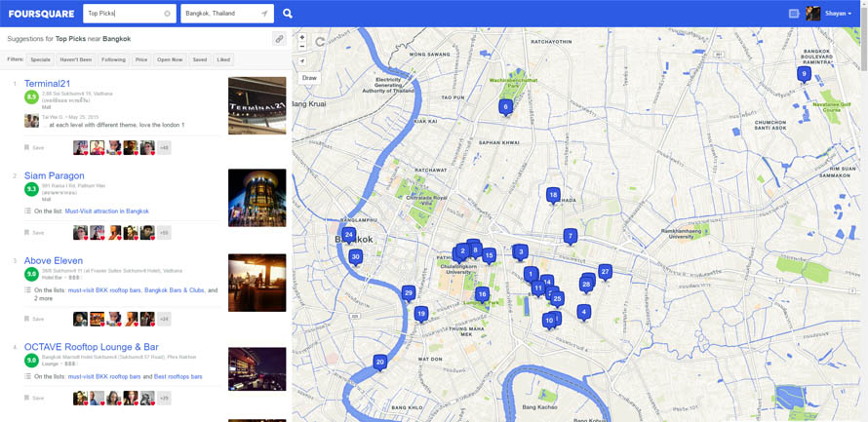Screen dimensions: 868x422
Task: Toggle the Open Now filter
Action: point(170,59)
